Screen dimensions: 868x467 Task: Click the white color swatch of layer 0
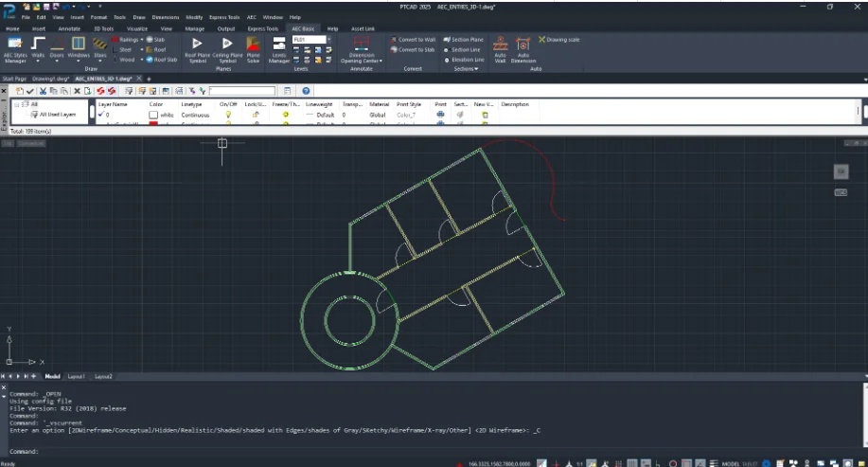pos(153,115)
